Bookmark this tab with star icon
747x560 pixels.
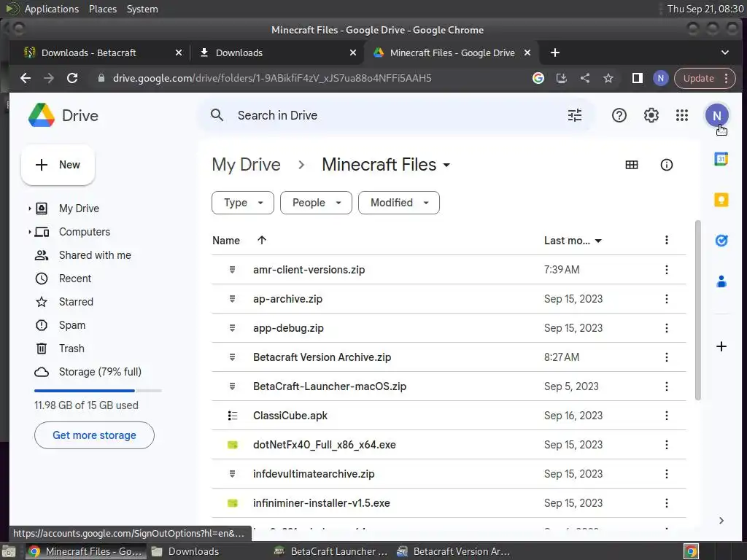click(x=608, y=78)
